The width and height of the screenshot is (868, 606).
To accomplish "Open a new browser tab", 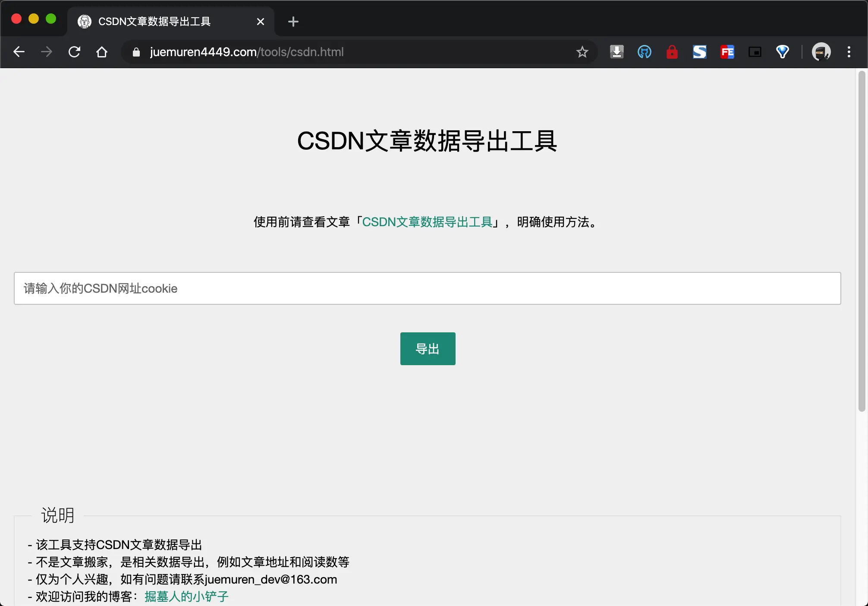I will 293,21.
